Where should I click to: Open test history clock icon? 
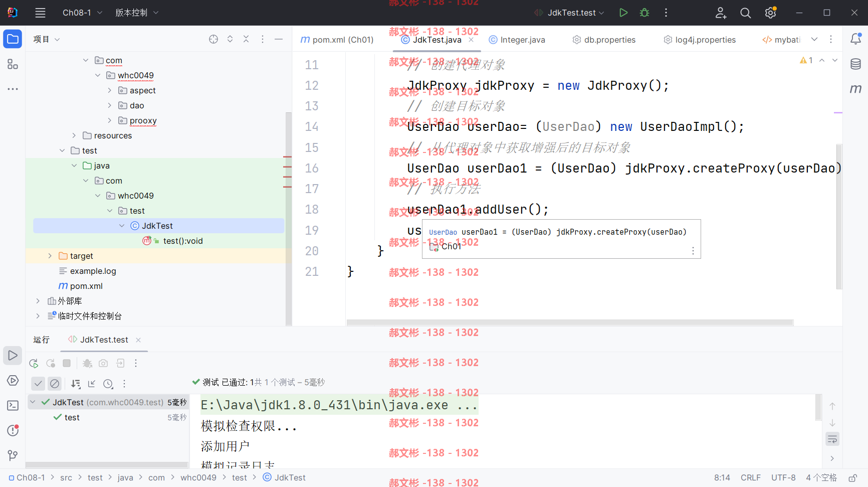pos(108,384)
